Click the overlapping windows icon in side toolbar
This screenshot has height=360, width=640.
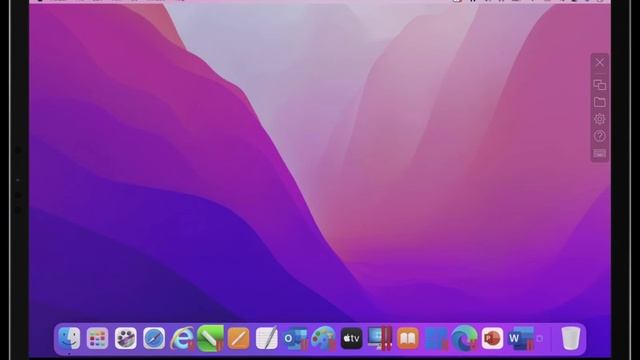600,85
